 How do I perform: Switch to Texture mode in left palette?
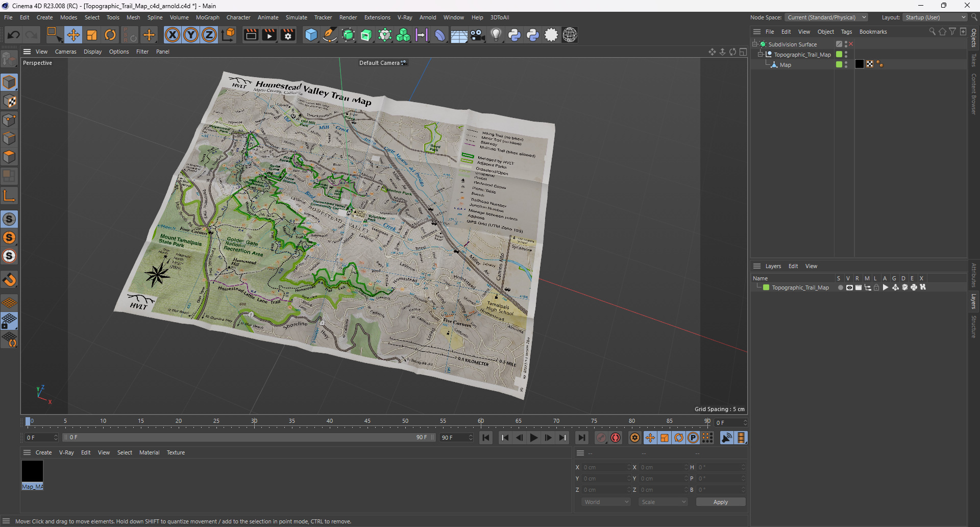coord(9,101)
